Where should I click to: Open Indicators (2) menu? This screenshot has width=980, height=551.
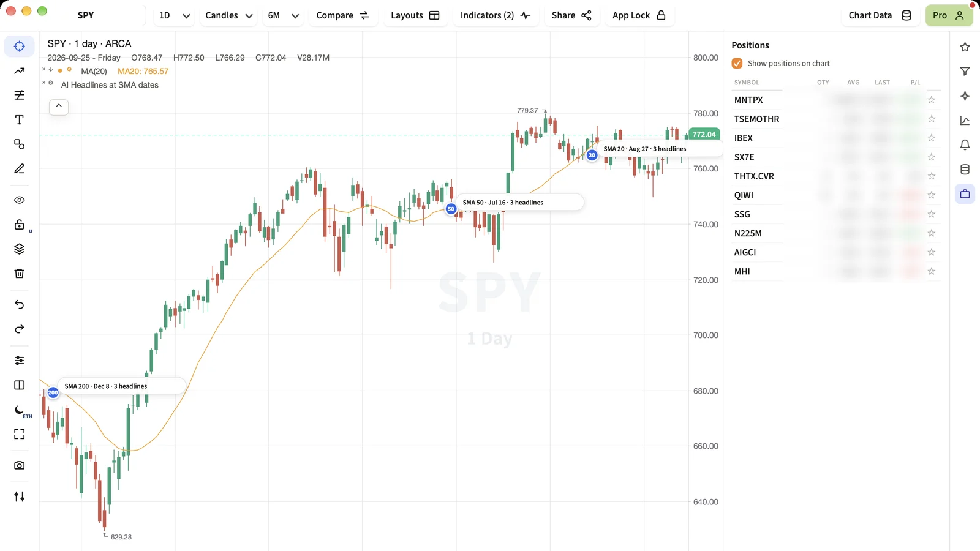496,15
